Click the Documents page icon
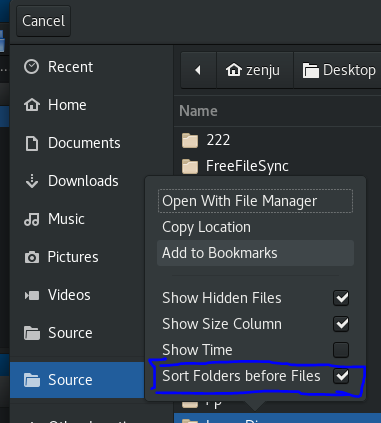 click(32, 143)
